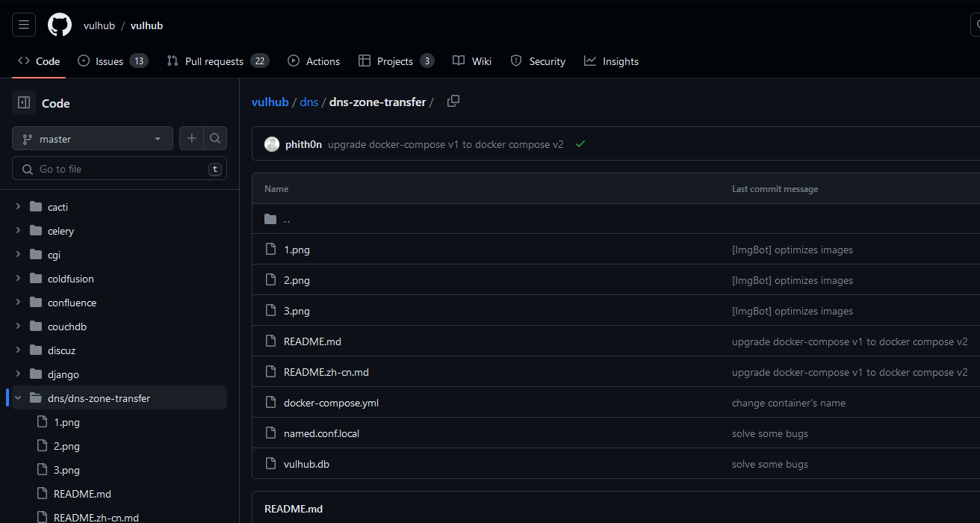Open the Actions tab
The height and width of the screenshot is (523, 980).
[x=314, y=61]
